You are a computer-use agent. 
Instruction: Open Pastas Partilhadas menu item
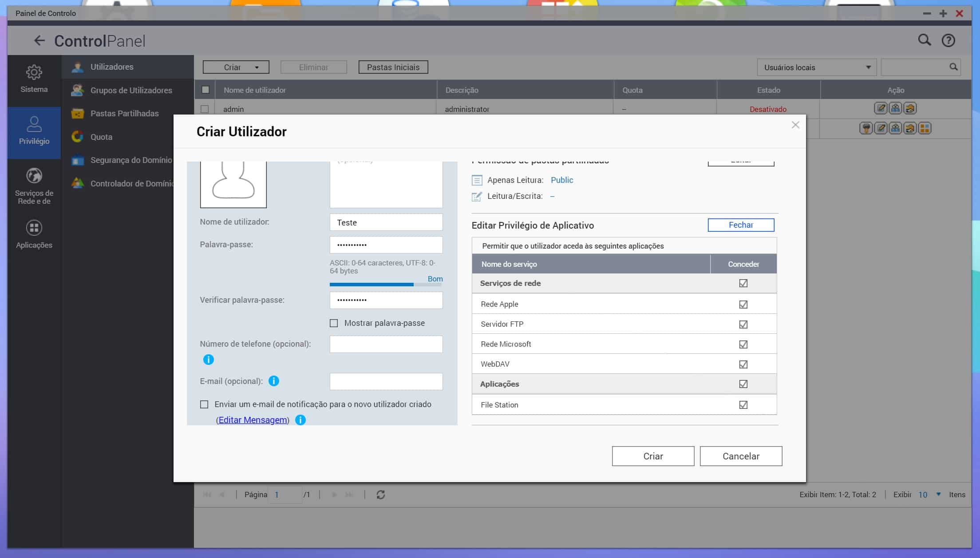click(124, 114)
